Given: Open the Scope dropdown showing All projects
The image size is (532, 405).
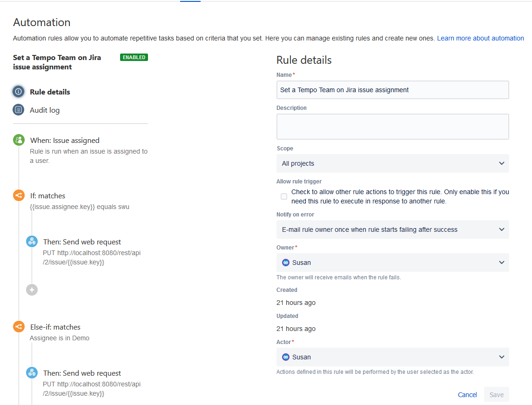Looking at the screenshot, I should 392,163.
